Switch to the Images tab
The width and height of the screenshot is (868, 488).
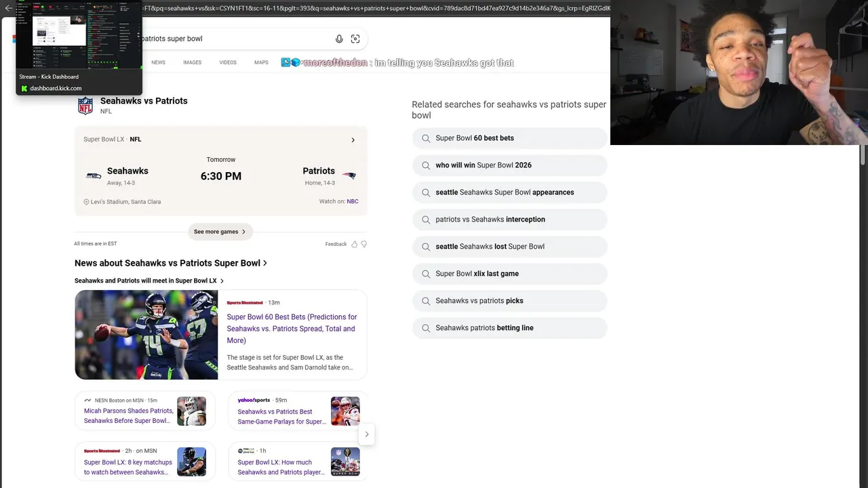pos(192,62)
